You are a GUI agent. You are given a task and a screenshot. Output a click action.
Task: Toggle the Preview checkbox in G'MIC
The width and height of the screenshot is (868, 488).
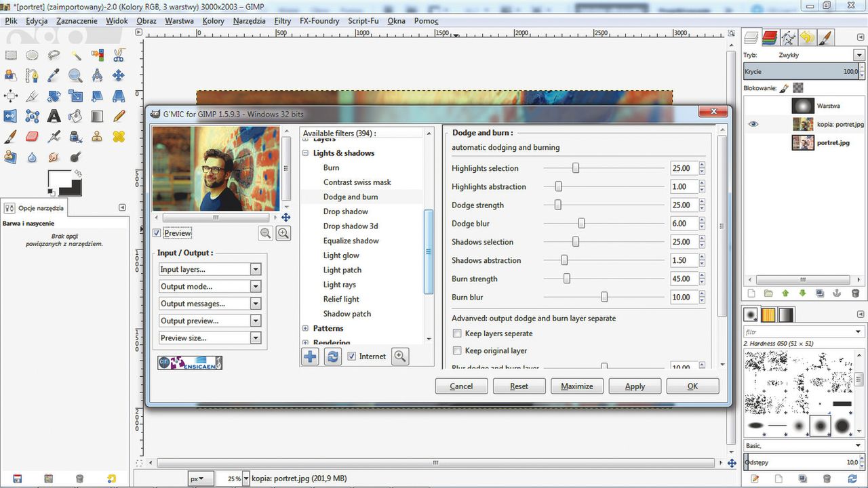pos(157,233)
